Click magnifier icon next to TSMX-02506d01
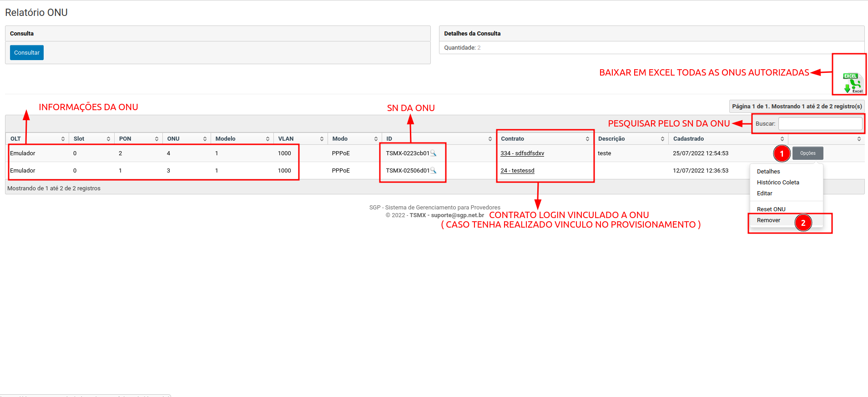The image size is (868, 397). pyautogui.click(x=434, y=171)
